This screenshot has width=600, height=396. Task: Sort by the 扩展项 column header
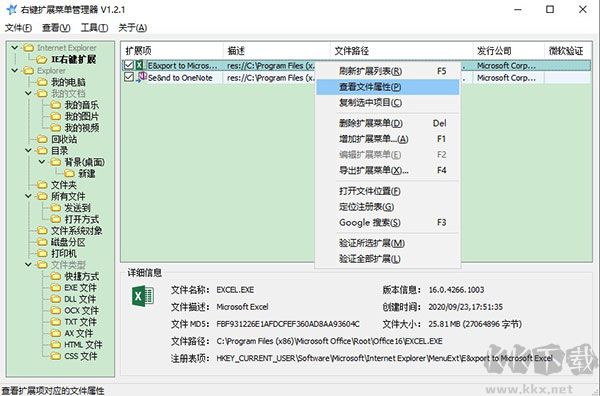(x=172, y=51)
